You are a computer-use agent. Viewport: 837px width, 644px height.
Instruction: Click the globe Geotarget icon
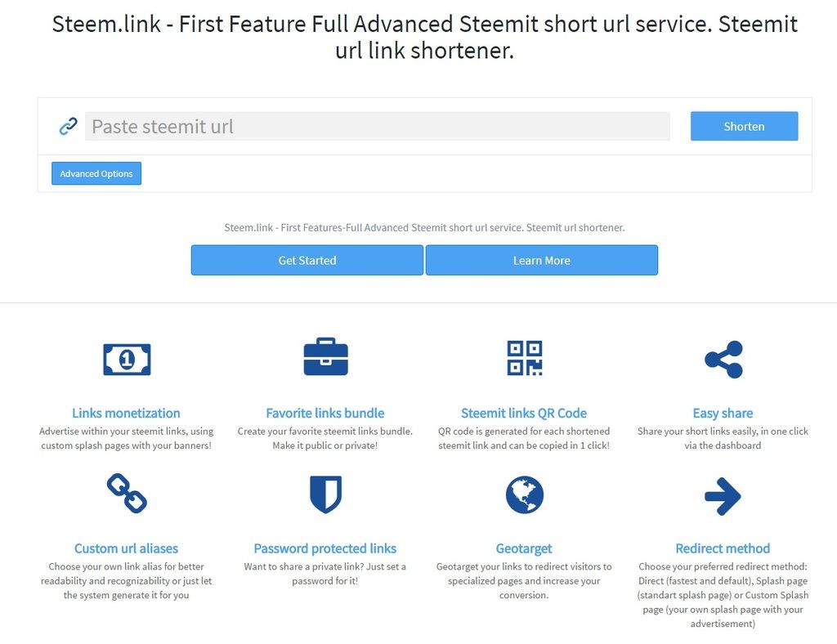pyautogui.click(x=524, y=494)
